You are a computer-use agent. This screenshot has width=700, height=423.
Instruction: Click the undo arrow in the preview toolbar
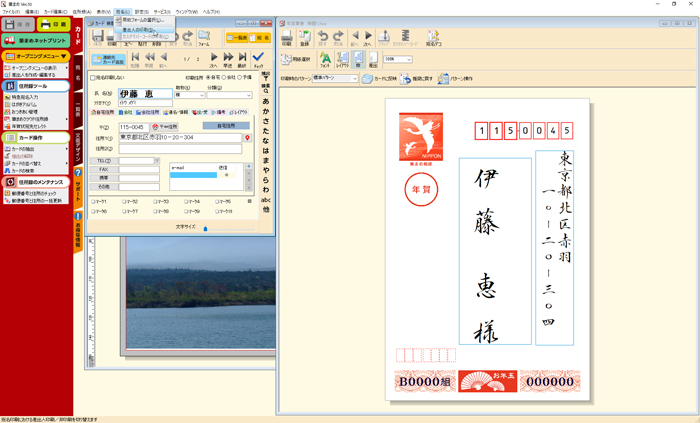[323, 39]
